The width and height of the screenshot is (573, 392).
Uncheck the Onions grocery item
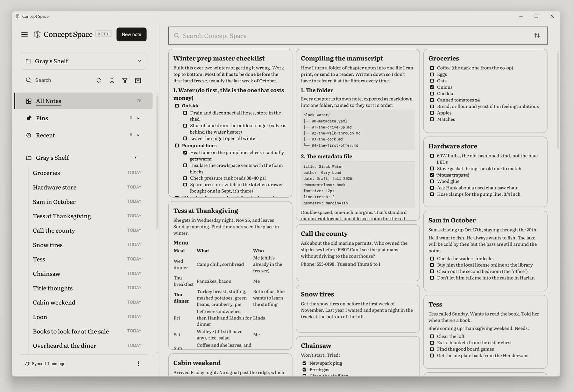(x=432, y=87)
